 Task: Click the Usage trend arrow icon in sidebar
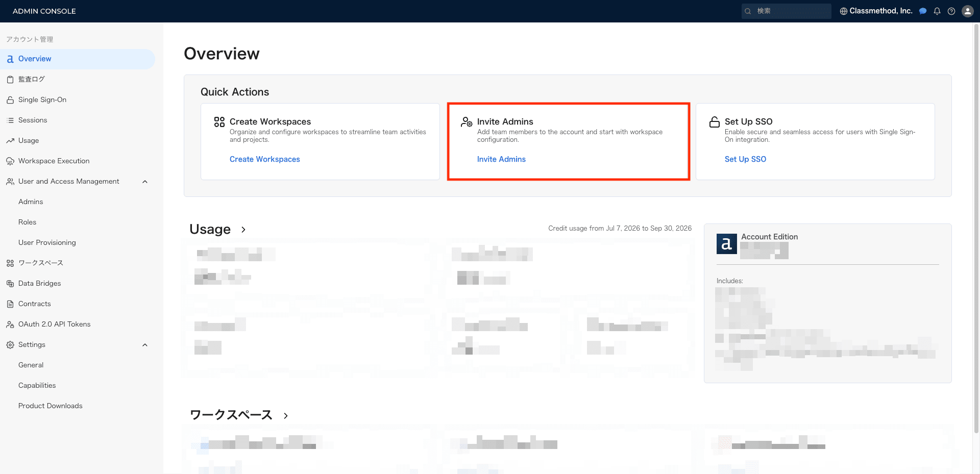click(10, 141)
